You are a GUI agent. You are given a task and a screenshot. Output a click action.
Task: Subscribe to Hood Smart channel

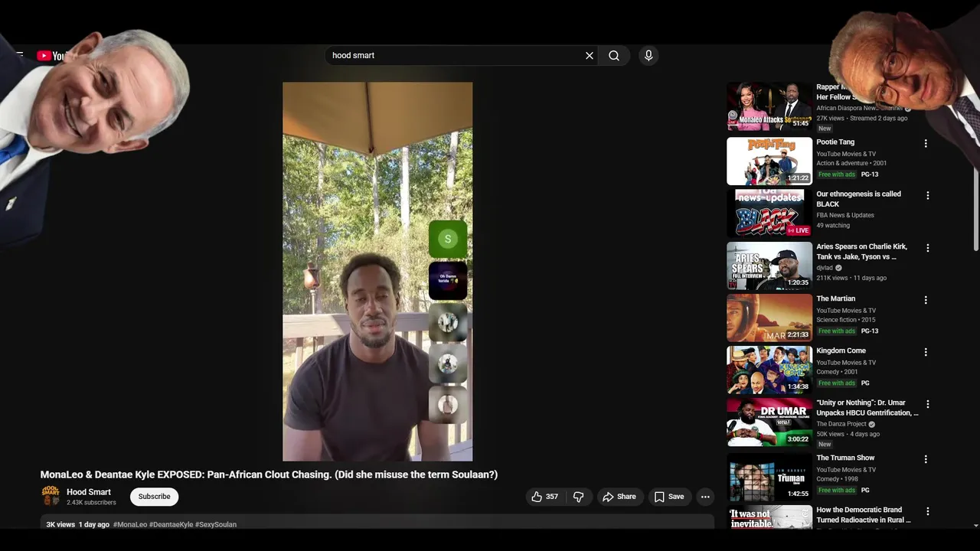(154, 497)
